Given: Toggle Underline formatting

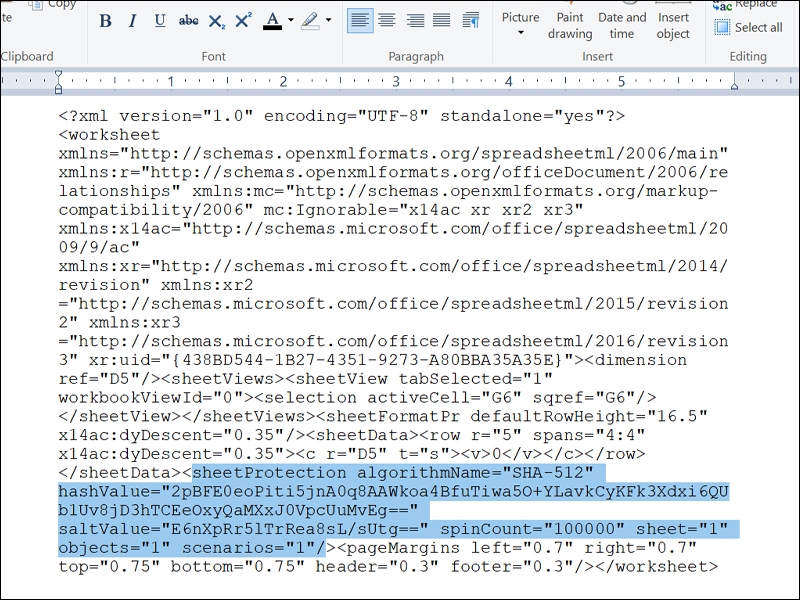Looking at the screenshot, I should (x=160, y=21).
